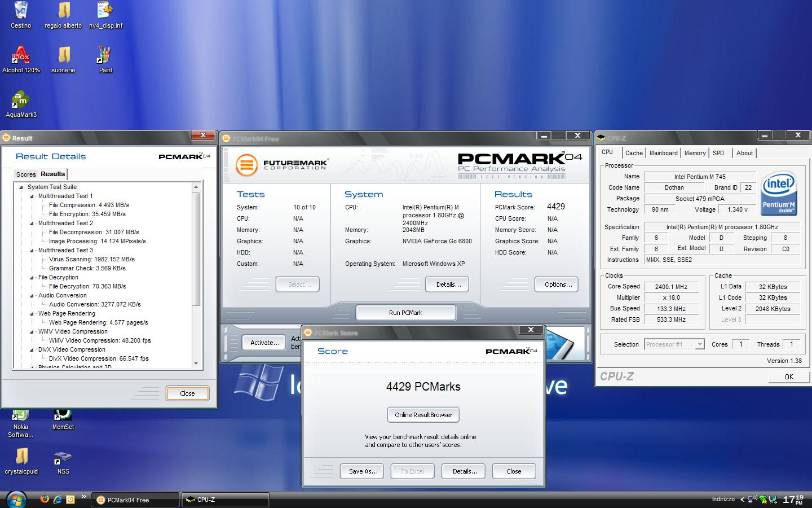Select 'File Compression: 4.493 MB/s' row
The image size is (812, 508).
89,205
